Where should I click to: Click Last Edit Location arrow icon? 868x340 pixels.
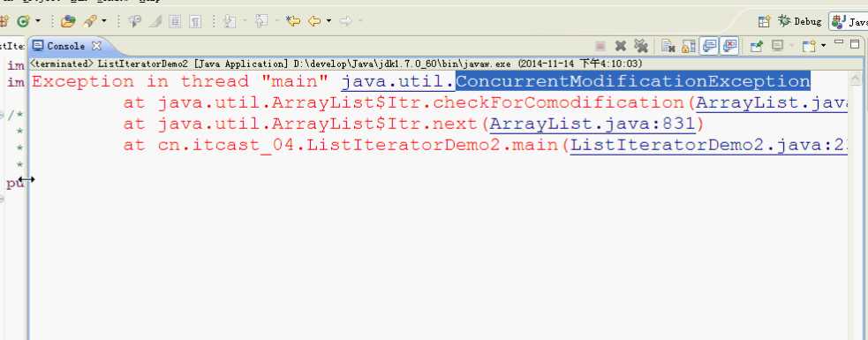(293, 21)
